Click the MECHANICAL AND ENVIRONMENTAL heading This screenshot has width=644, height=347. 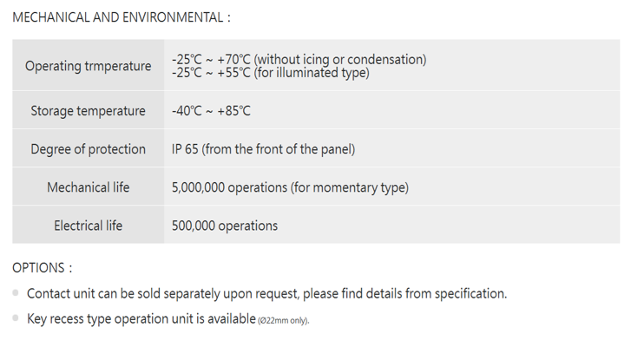[x=122, y=17]
